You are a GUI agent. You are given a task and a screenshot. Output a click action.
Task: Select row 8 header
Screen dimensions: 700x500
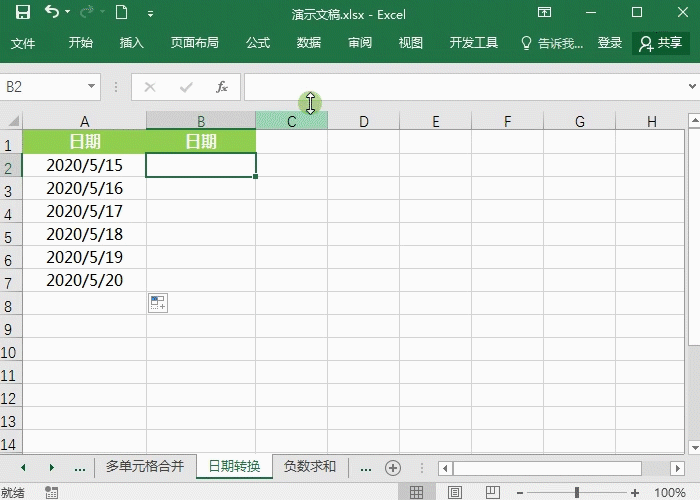tap(11, 306)
